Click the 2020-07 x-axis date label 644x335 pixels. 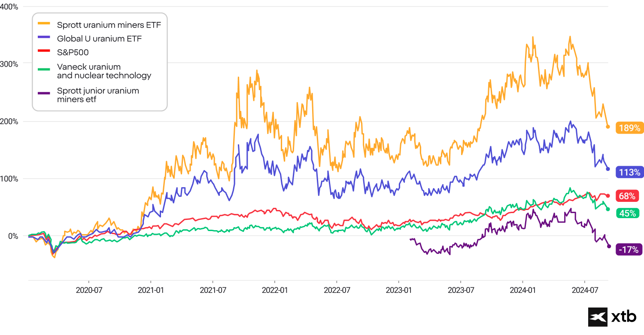88,290
